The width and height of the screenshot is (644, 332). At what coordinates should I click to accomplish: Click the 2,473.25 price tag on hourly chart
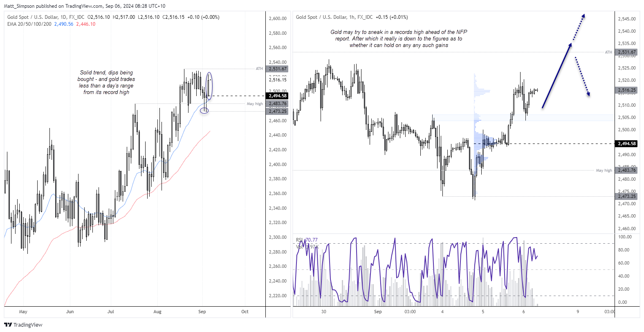click(626, 196)
